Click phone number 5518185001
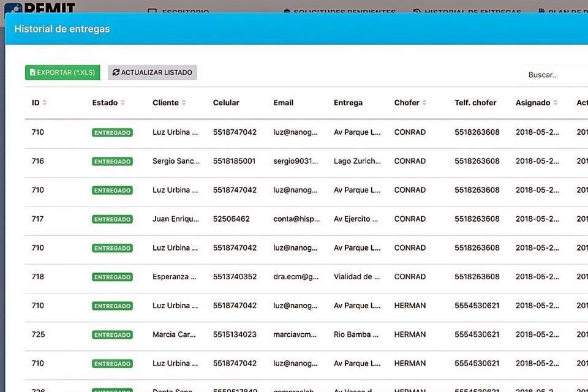This screenshot has height=392, width=588. (x=235, y=161)
